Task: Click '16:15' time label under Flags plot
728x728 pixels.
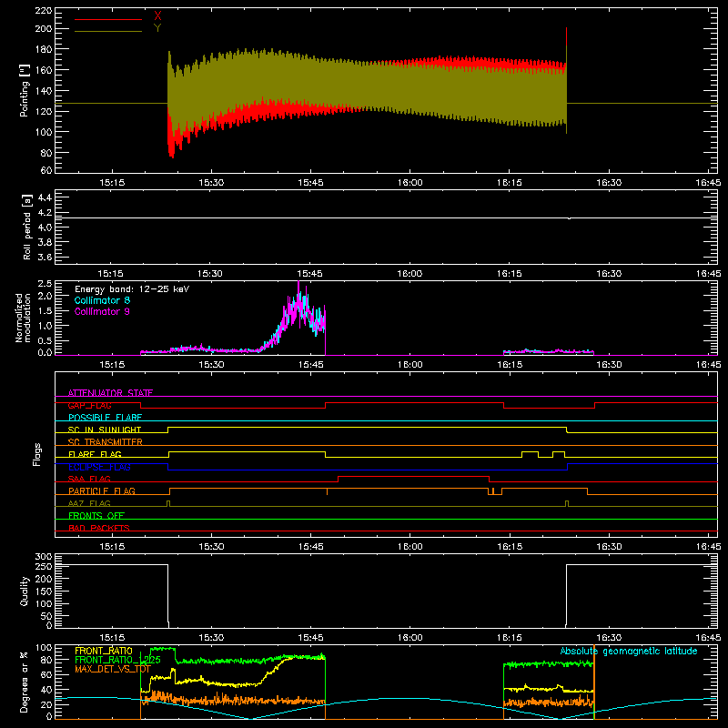Action: (510, 547)
